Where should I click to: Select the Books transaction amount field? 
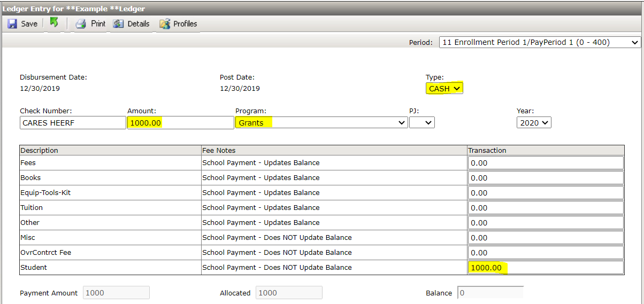point(546,178)
